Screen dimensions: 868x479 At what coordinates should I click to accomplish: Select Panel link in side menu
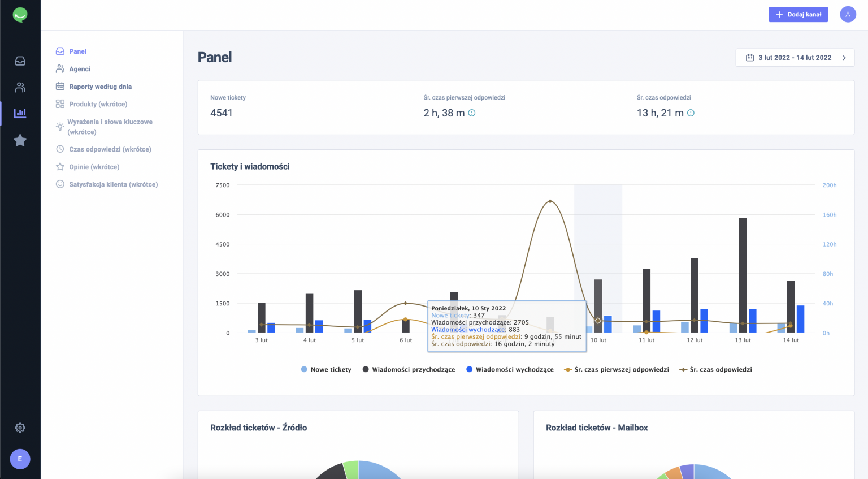coord(77,51)
